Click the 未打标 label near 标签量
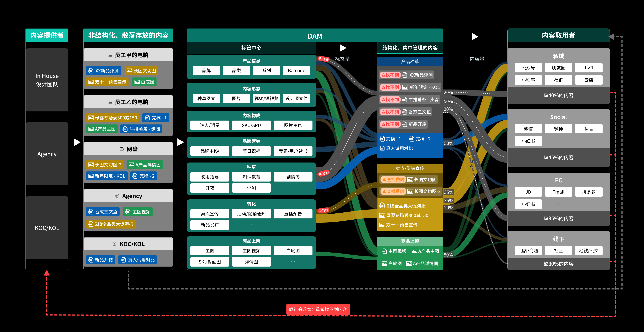Viewport: 644px width, 332px height. click(x=324, y=59)
